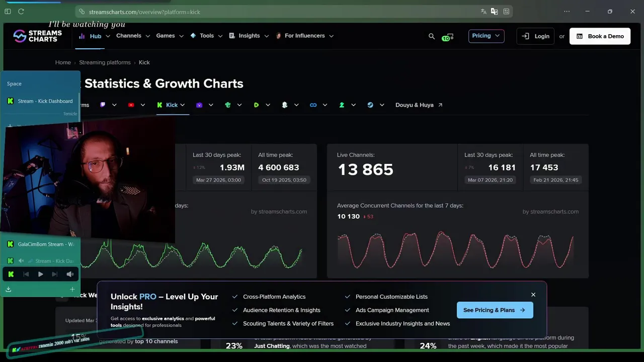
Task: Unmute the Stream - Kick Dashboard tab
Action: coord(21,261)
